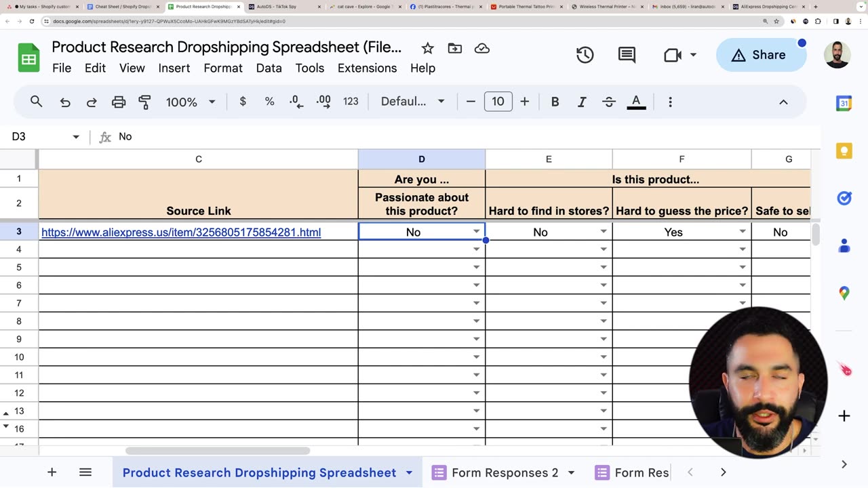Open the Google Sheets home icon
Screen dimensions: 868x488
(28, 58)
